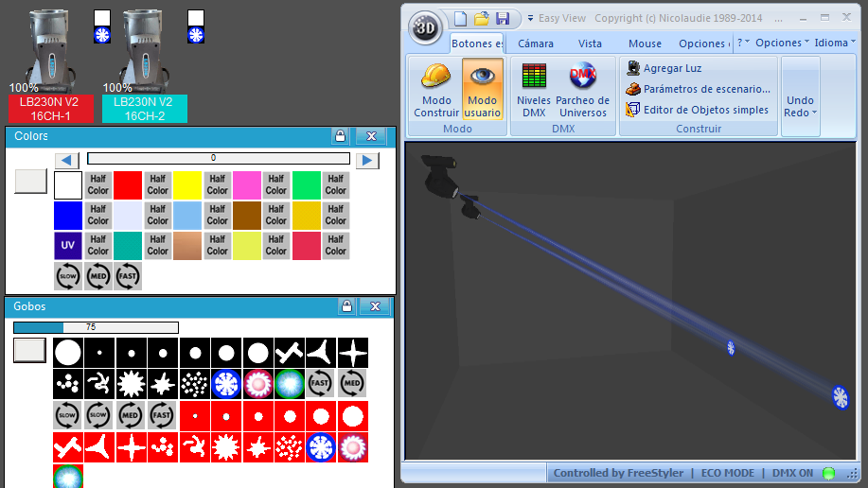Activate Modo usuario eye icon

pos(482,89)
